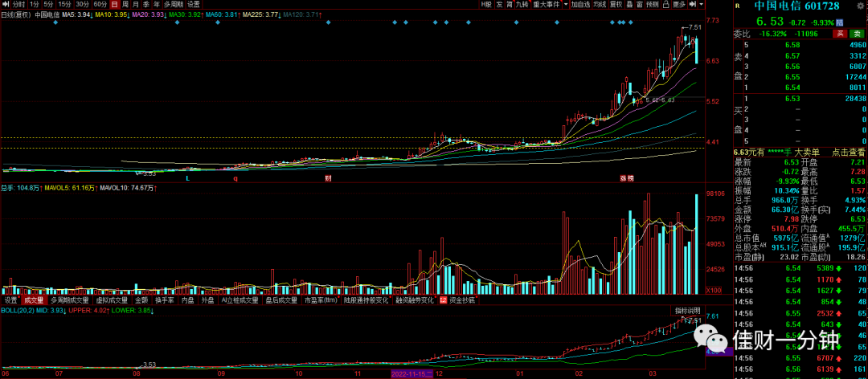Screen dimensions: 868x379
Task: Click the 涨榜 event marker
Action: point(627,178)
